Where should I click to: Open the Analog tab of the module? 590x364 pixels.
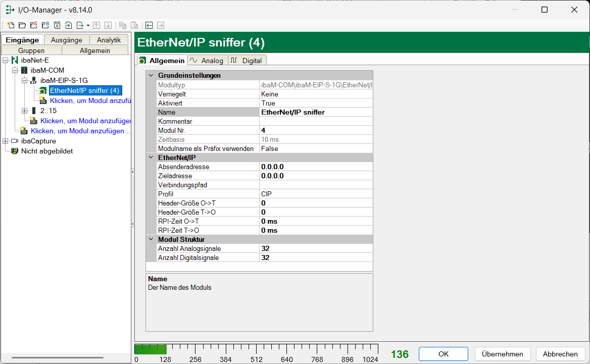pyautogui.click(x=208, y=61)
